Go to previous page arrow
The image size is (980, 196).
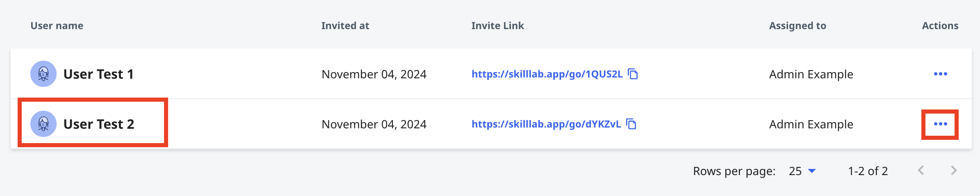click(x=921, y=171)
